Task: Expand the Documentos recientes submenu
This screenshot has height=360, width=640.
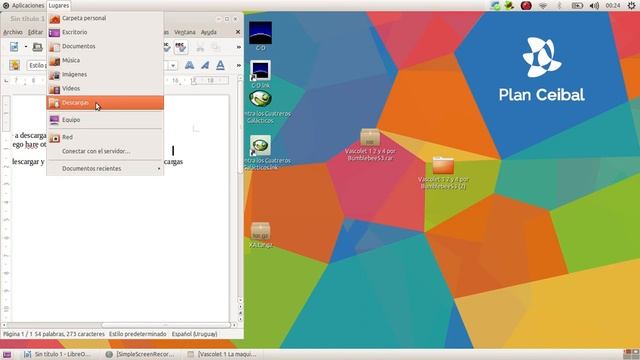Action: click(x=105, y=169)
